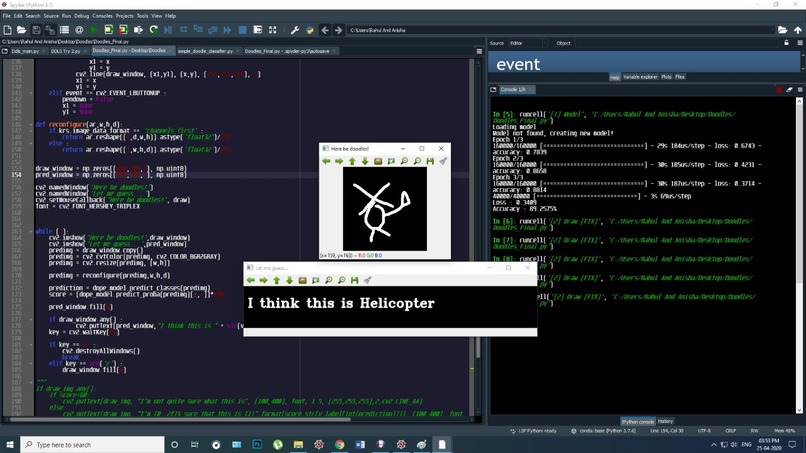
Task: Save the current file
Action: pyautogui.click(x=36, y=30)
